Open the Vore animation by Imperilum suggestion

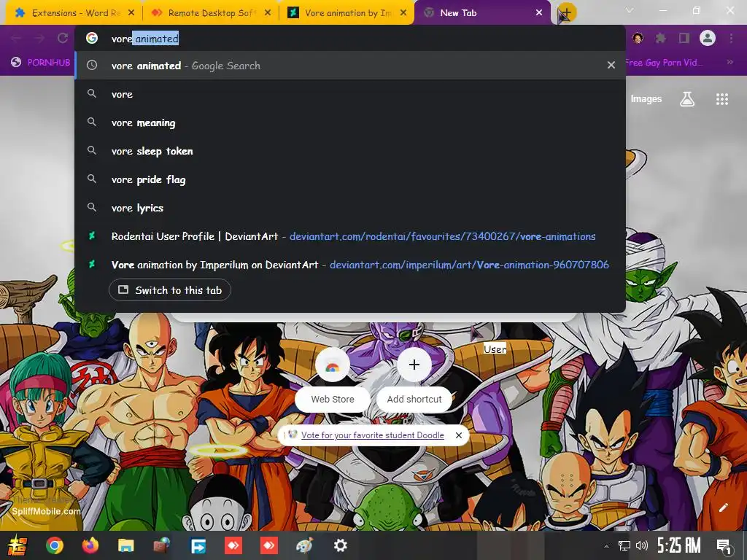pyautogui.click(x=349, y=265)
